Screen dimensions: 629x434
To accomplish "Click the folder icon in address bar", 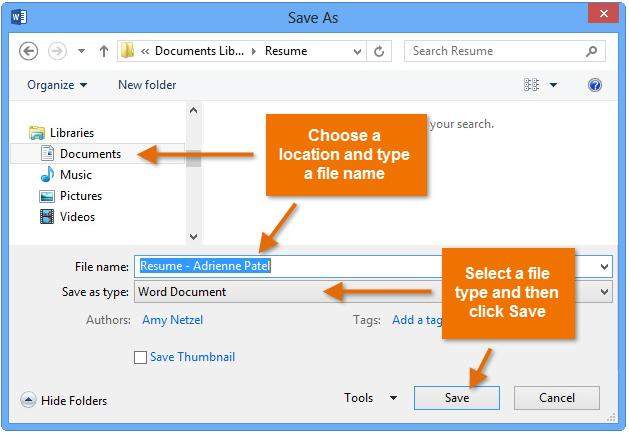I will (128, 51).
